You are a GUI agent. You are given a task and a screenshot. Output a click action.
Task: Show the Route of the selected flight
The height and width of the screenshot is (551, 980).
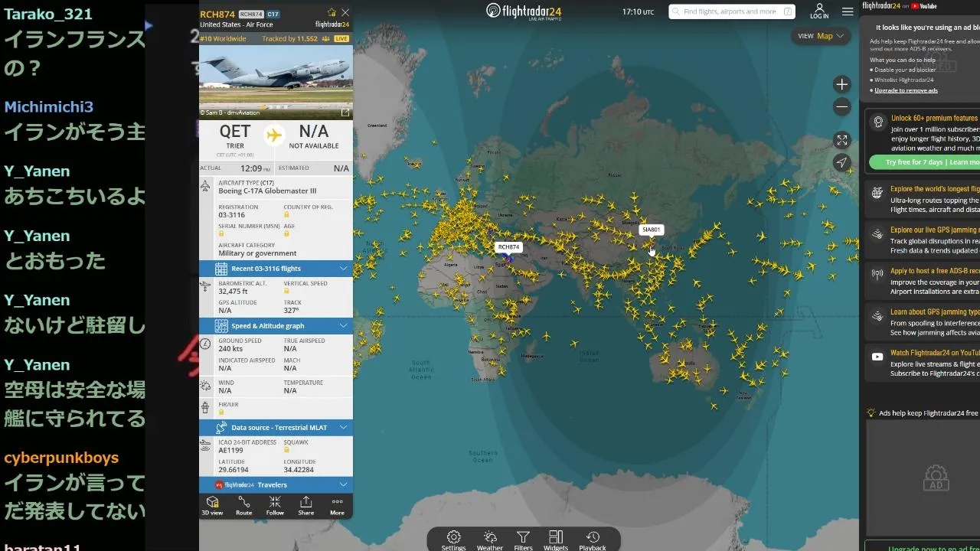(x=243, y=506)
